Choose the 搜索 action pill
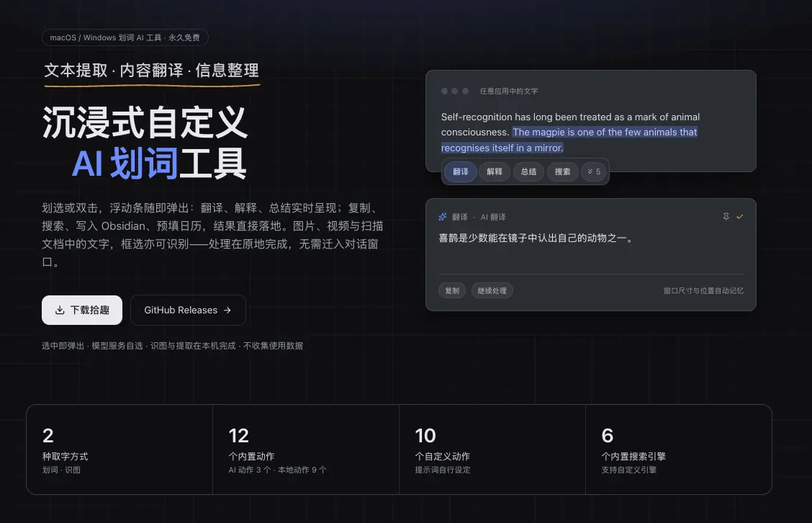812x523 pixels. (562, 171)
